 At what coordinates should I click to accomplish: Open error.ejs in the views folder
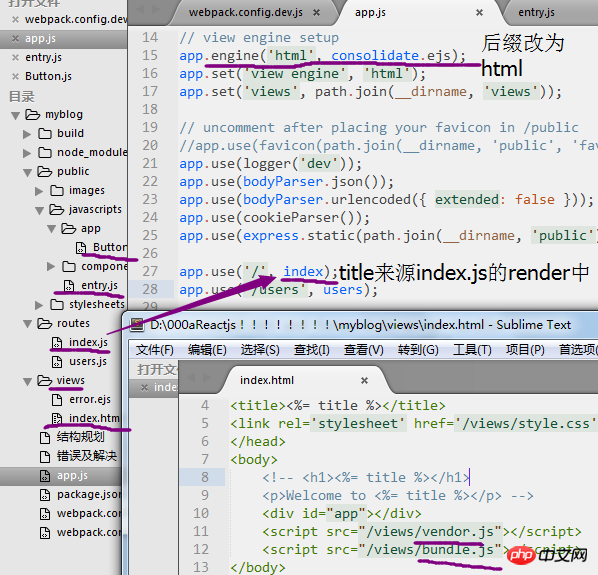point(90,400)
